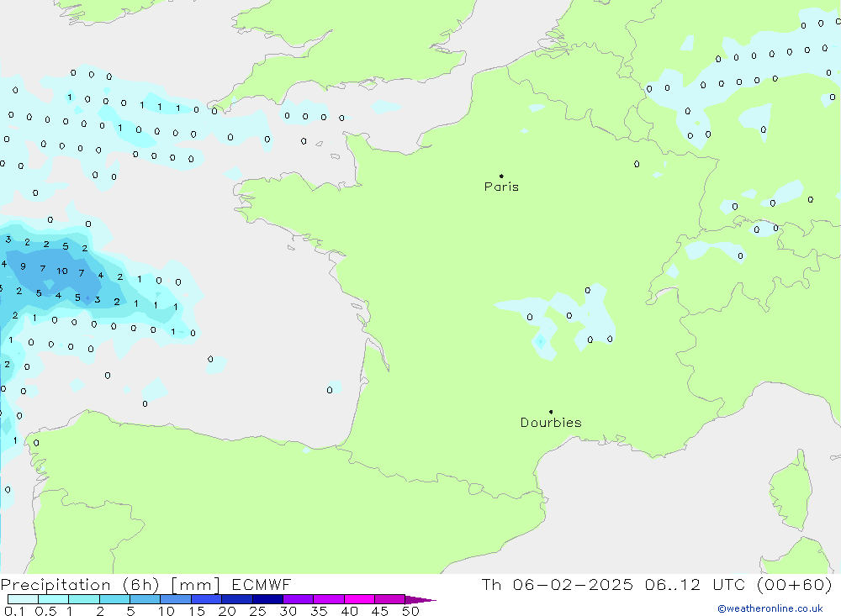
Task: Click the '10' precipitation value on the map
Action: (x=62, y=271)
